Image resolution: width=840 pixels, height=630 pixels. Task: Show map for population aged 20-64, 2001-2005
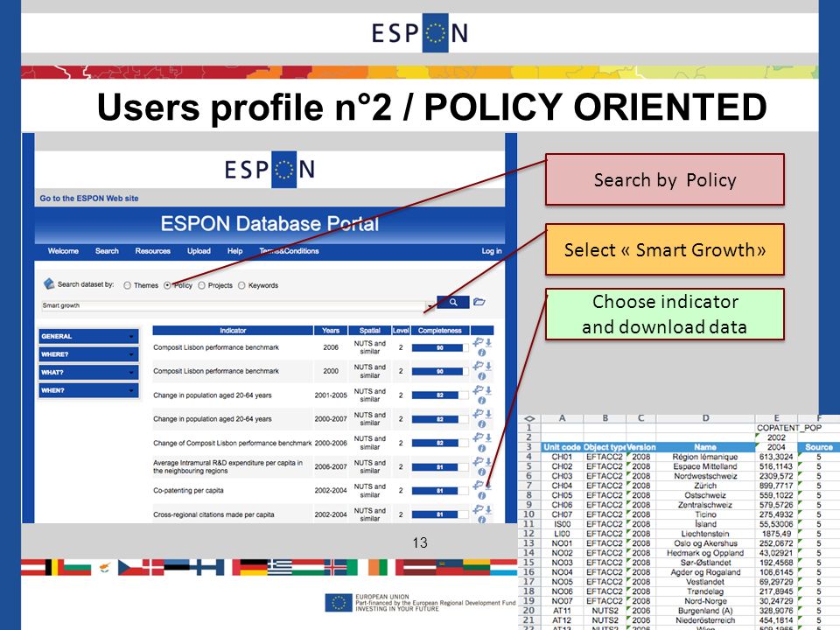pyautogui.click(x=478, y=390)
